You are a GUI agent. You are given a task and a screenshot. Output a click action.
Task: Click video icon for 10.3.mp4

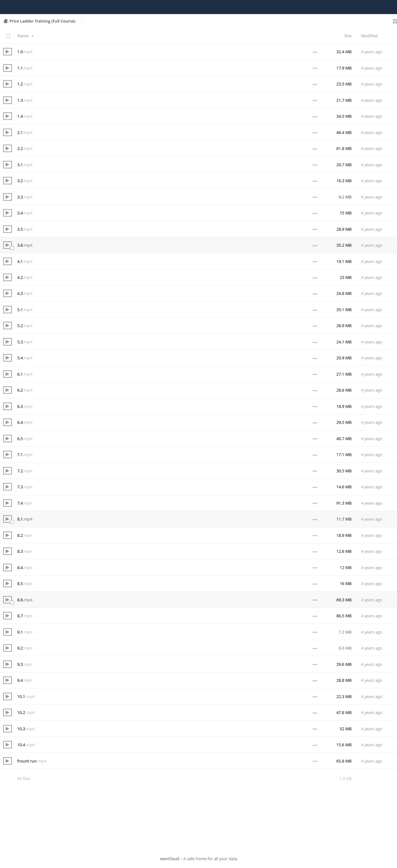coord(7,729)
